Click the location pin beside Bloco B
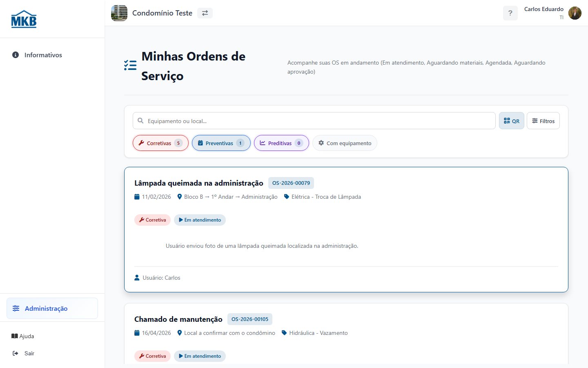588x368 pixels. pos(179,197)
